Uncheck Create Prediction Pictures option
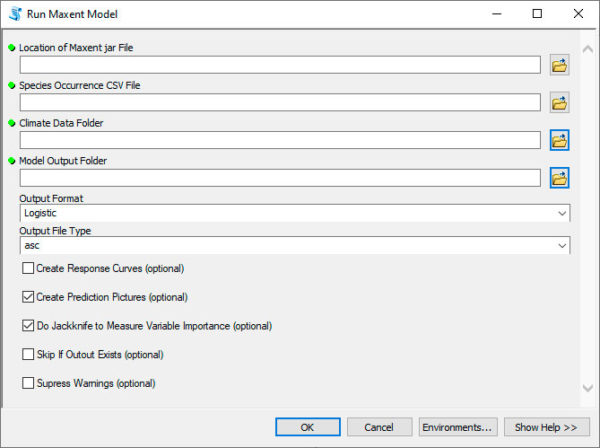Viewport: 600px width, 448px height. (28, 297)
